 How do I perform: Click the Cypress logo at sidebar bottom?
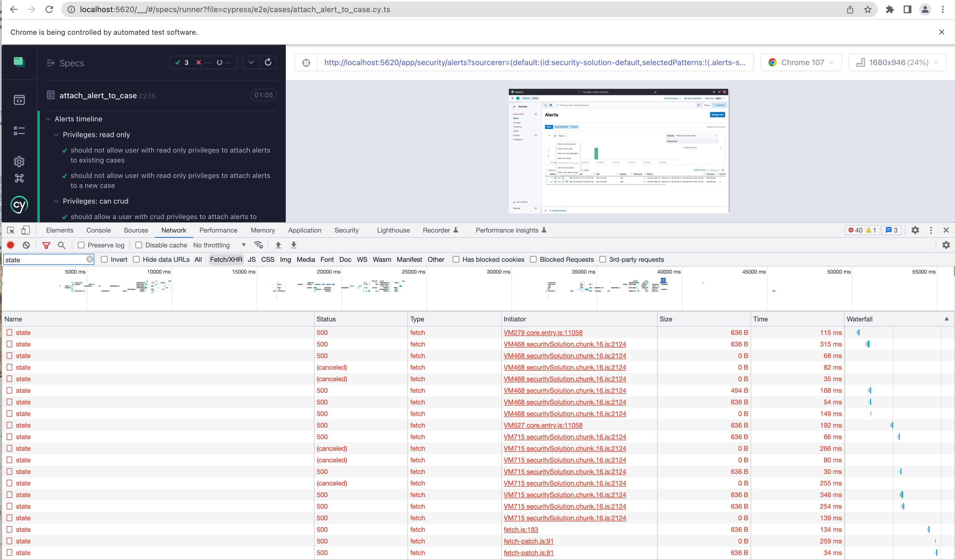(19, 205)
